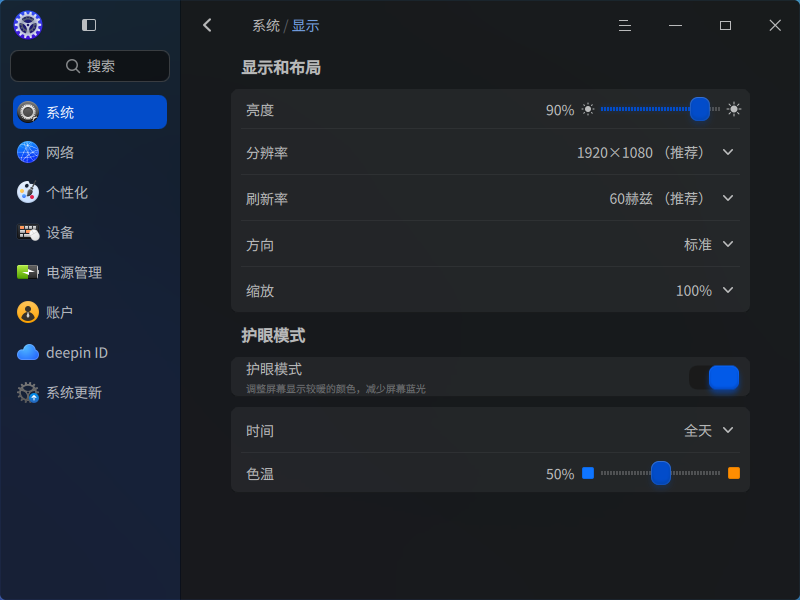Expand the 方向 dropdown chevron
The width and height of the screenshot is (800, 600).
coord(728,244)
